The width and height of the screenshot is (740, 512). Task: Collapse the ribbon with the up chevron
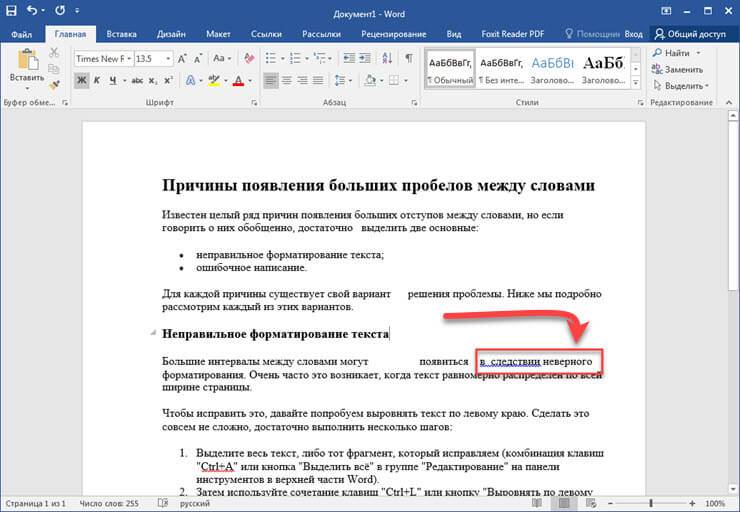click(729, 102)
